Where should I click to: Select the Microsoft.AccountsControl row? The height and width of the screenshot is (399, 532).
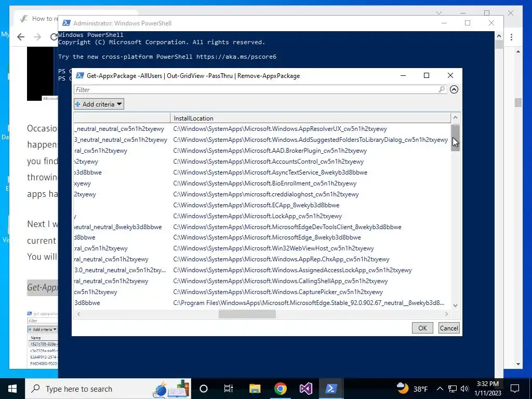(262, 162)
